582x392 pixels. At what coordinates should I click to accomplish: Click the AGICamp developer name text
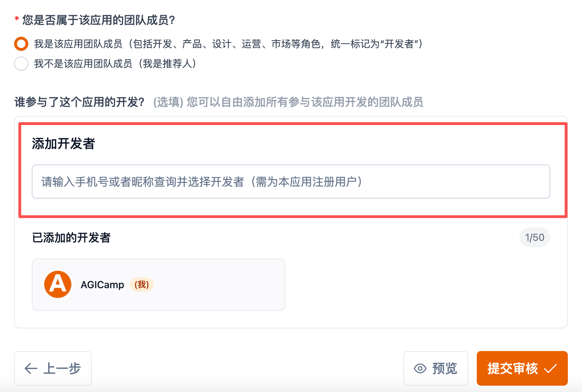[102, 285]
